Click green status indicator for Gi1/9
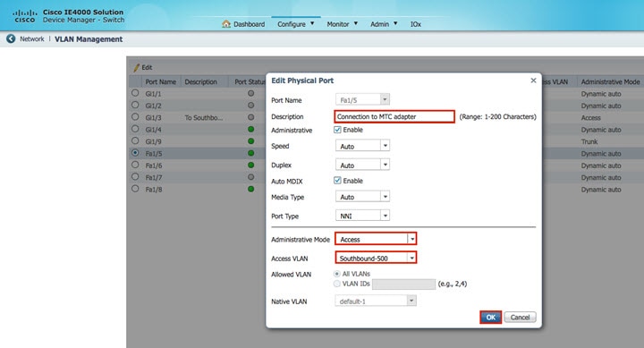The image size is (644, 348). [x=250, y=141]
